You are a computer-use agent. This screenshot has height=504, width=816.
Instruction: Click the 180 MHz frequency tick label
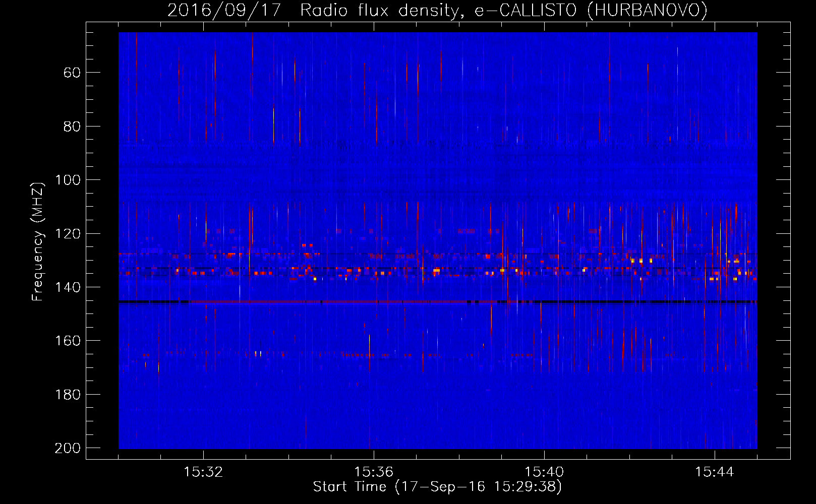click(x=68, y=395)
